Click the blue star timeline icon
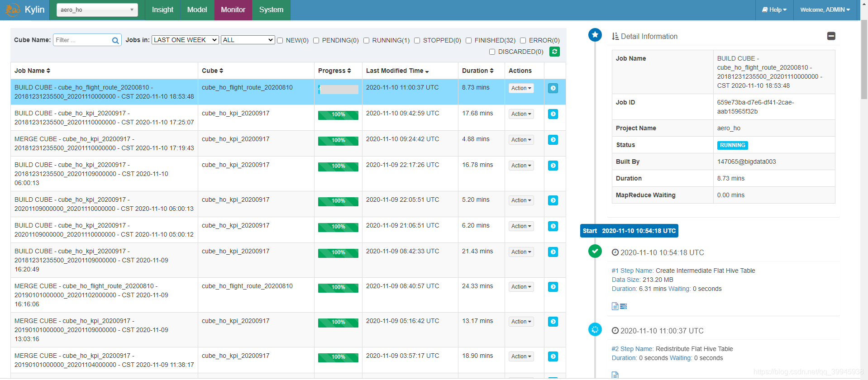 point(595,34)
